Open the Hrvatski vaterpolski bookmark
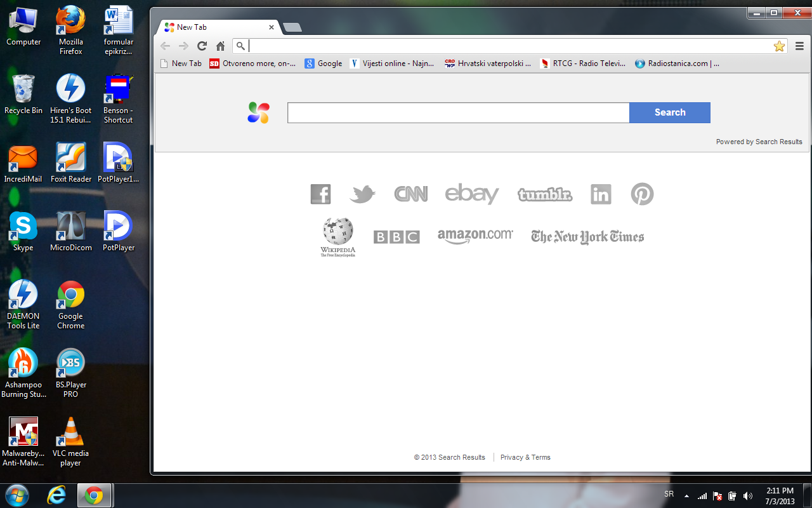The height and width of the screenshot is (508, 812). pyautogui.click(x=488, y=63)
